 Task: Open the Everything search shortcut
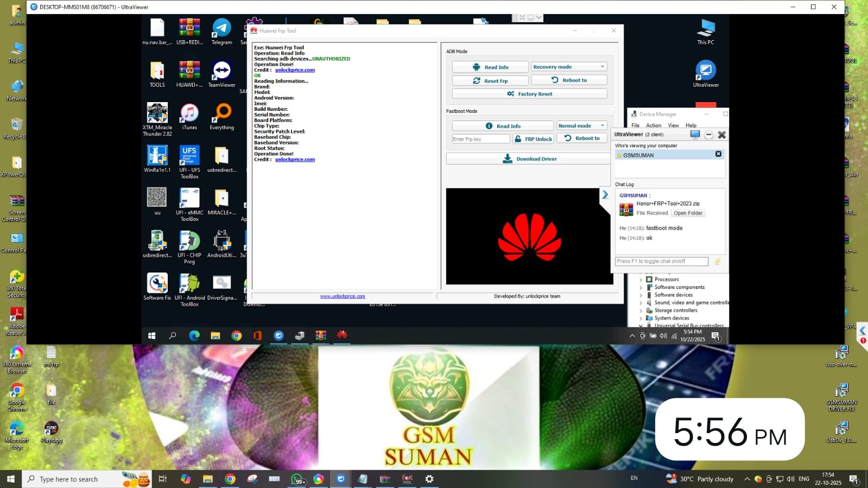pyautogui.click(x=221, y=113)
